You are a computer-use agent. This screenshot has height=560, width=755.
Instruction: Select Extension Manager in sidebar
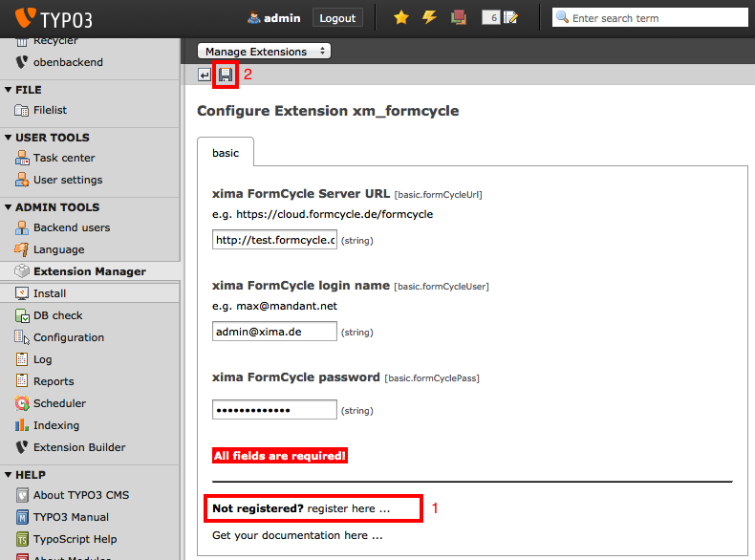tap(89, 271)
